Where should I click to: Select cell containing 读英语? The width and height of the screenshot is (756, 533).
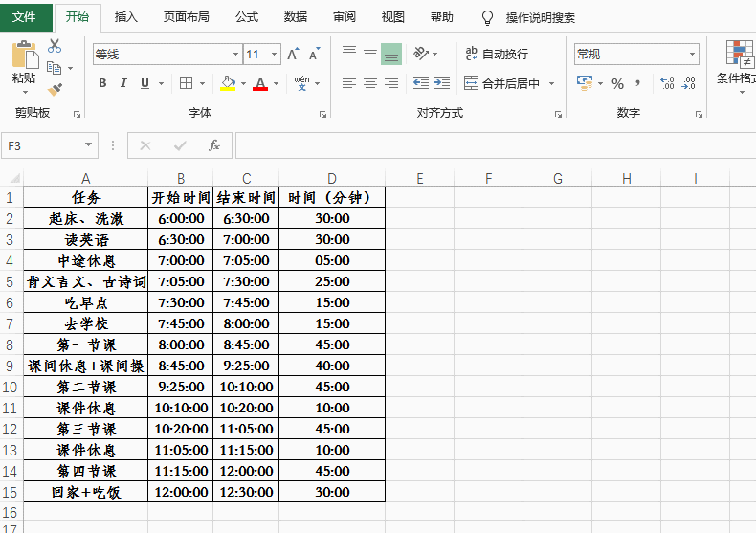pyautogui.click(x=86, y=239)
